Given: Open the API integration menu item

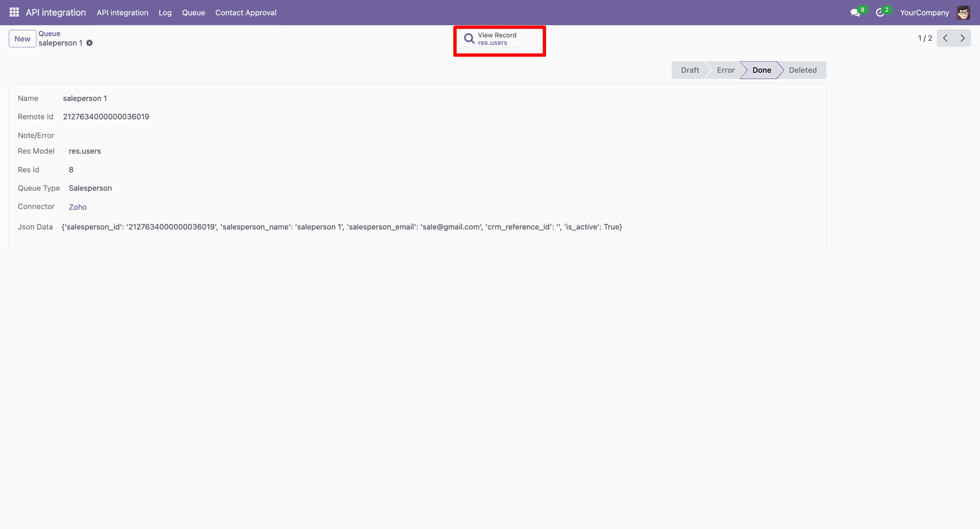Looking at the screenshot, I should (x=122, y=13).
